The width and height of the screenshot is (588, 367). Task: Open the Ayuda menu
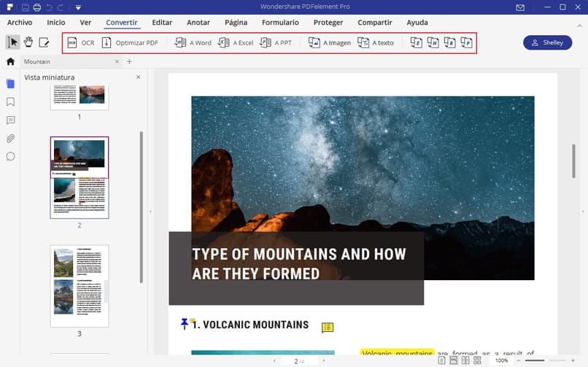pos(417,23)
